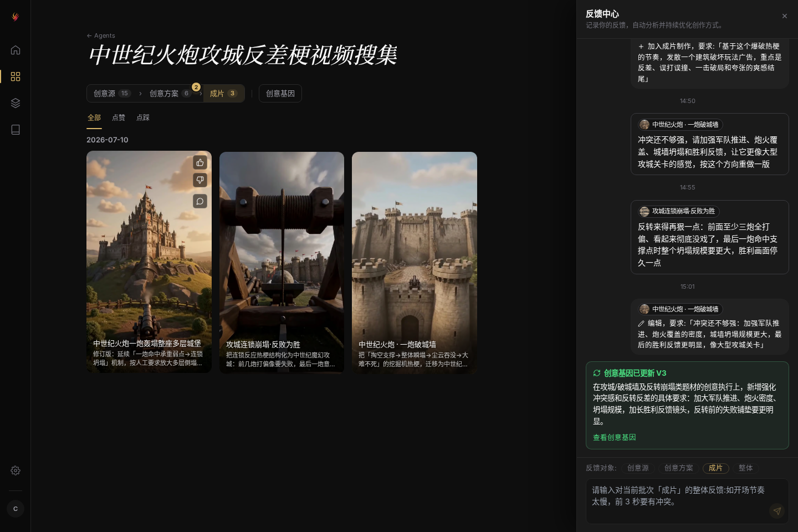Click the flame app logo
The width and height of the screenshot is (798, 532).
pos(16,17)
